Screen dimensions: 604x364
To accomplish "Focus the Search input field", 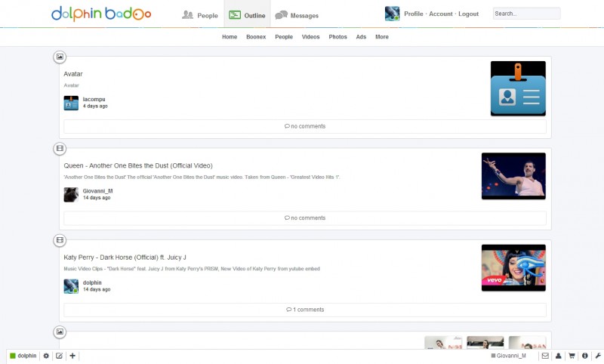I will click(x=526, y=14).
